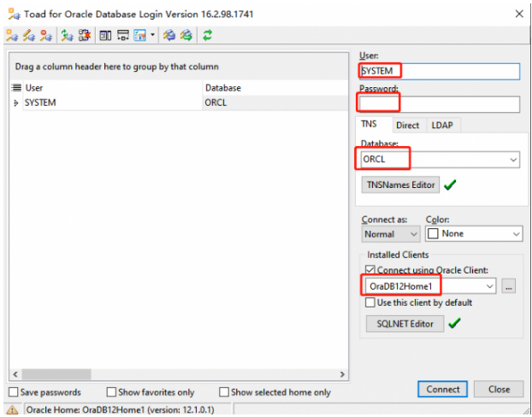Image resolution: width=532 pixels, height=417 pixels.
Task: Click the column layout panel icon in toolbar
Action: pyautogui.click(x=105, y=35)
